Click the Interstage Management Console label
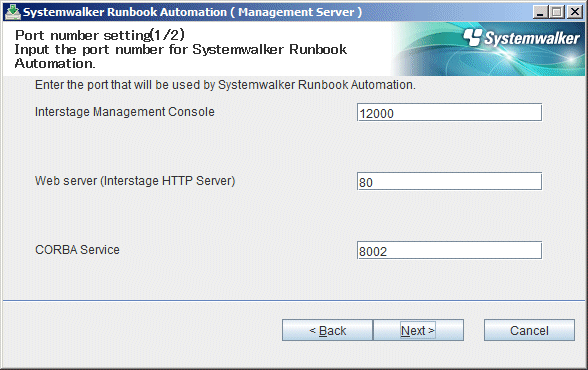 tap(124, 112)
